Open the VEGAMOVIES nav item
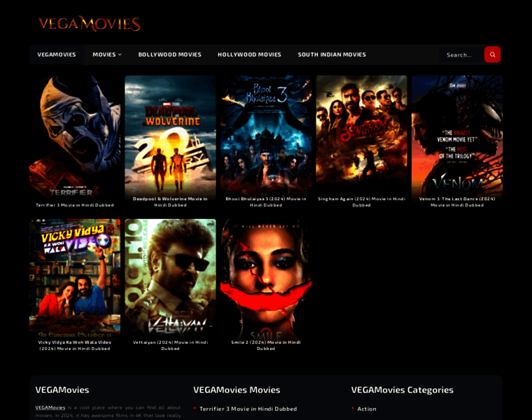Viewport: 532px width, 420px height. point(57,55)
